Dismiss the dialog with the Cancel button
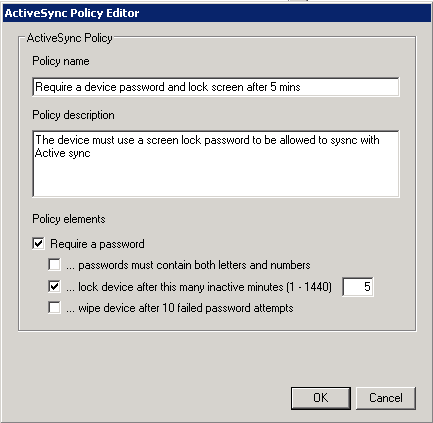The height and width of the screenshot is (423, 433). 386,398
